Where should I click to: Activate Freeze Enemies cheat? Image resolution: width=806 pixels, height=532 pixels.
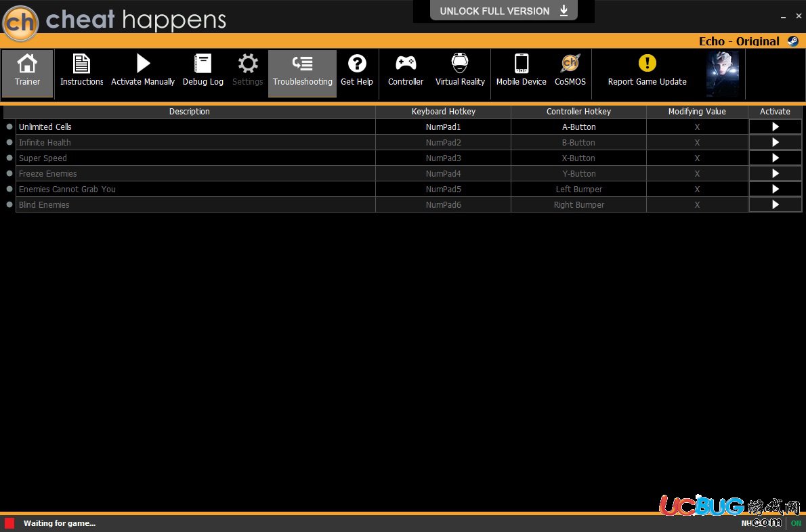(x=775, y=173)
